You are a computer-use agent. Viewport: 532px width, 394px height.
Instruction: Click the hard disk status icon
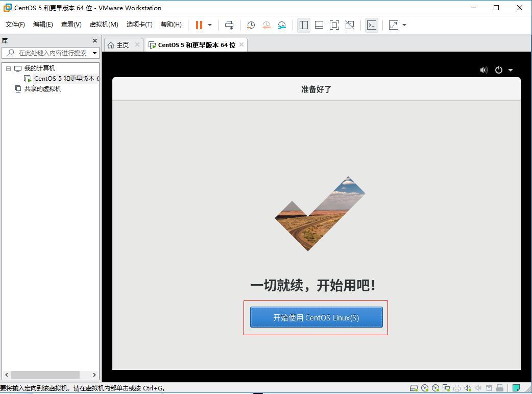(414, 387)
